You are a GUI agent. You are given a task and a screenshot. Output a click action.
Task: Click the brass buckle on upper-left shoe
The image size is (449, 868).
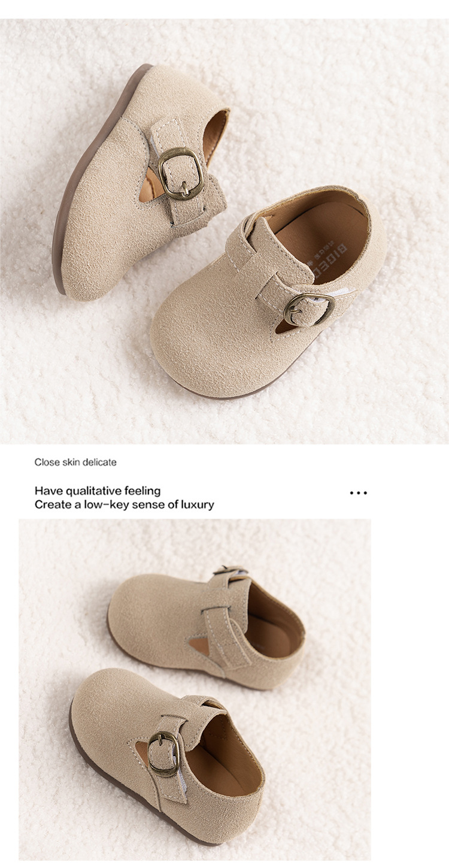180,173
